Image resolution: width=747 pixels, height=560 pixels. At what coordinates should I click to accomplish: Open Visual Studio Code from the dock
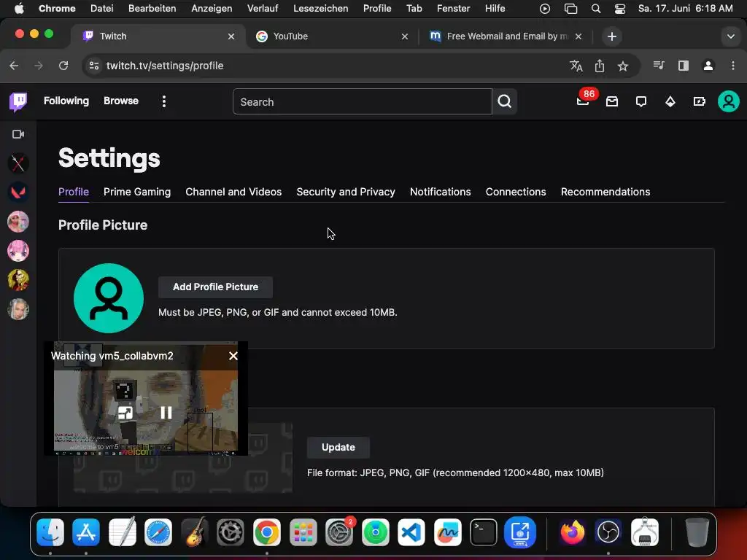click(x=411, y=532)
